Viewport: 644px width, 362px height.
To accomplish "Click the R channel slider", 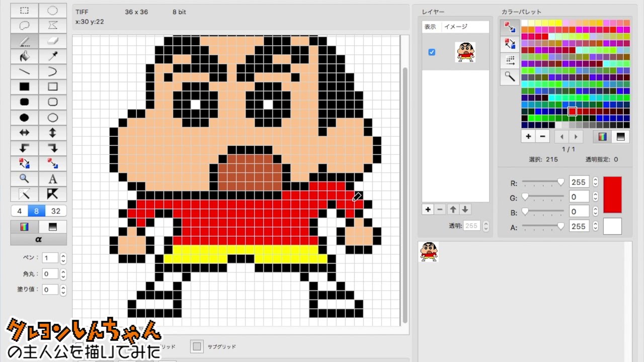I will tap(543, 182).
